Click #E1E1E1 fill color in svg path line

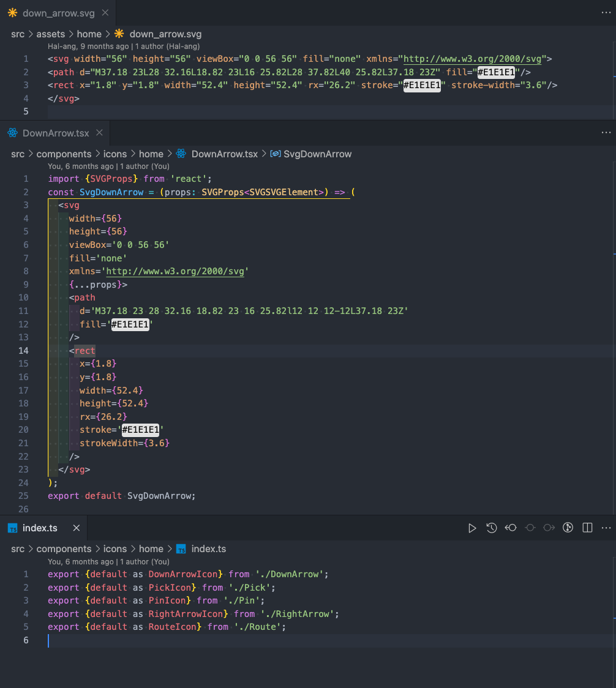pos(496,72)
